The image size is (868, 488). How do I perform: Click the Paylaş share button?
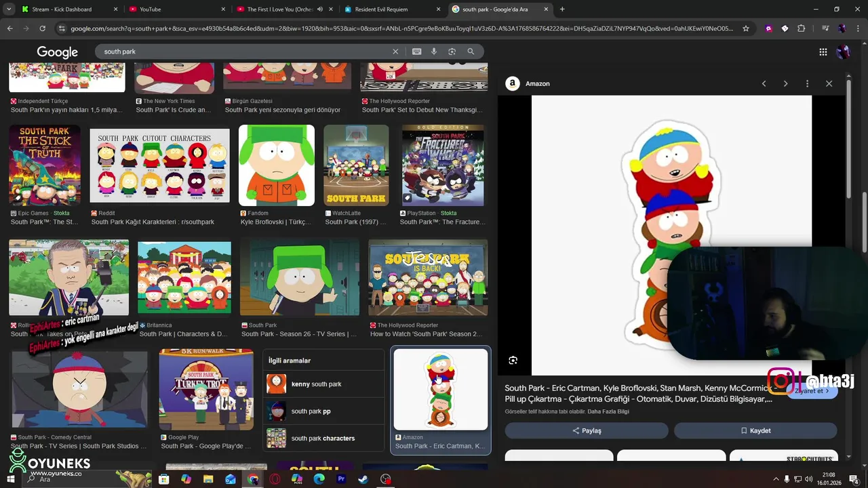pyautogui.click(x=587, y=430)
